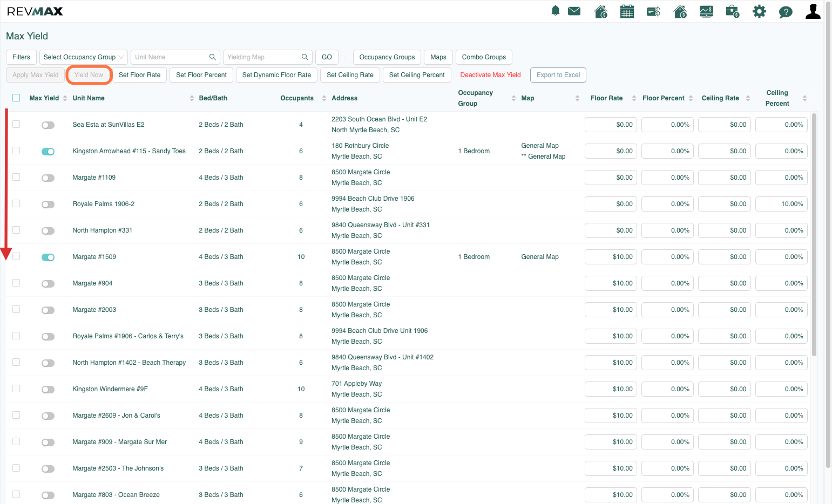Sort the table by Floor Rate

(634, 98)
